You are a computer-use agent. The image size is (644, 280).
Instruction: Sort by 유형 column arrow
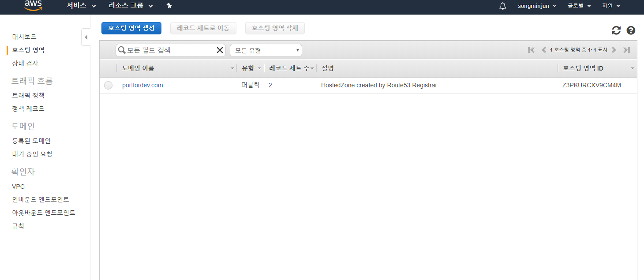click(260, 69)
